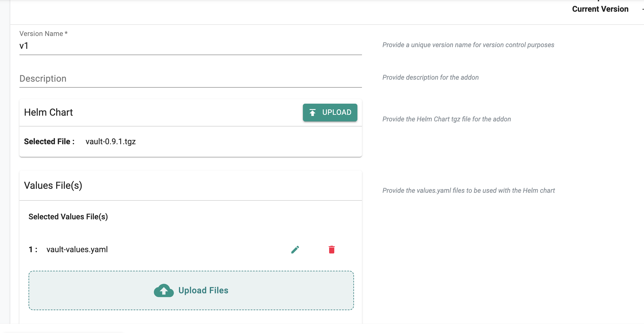Click the Selected Values File(s) heading

(x=68, y=217)
